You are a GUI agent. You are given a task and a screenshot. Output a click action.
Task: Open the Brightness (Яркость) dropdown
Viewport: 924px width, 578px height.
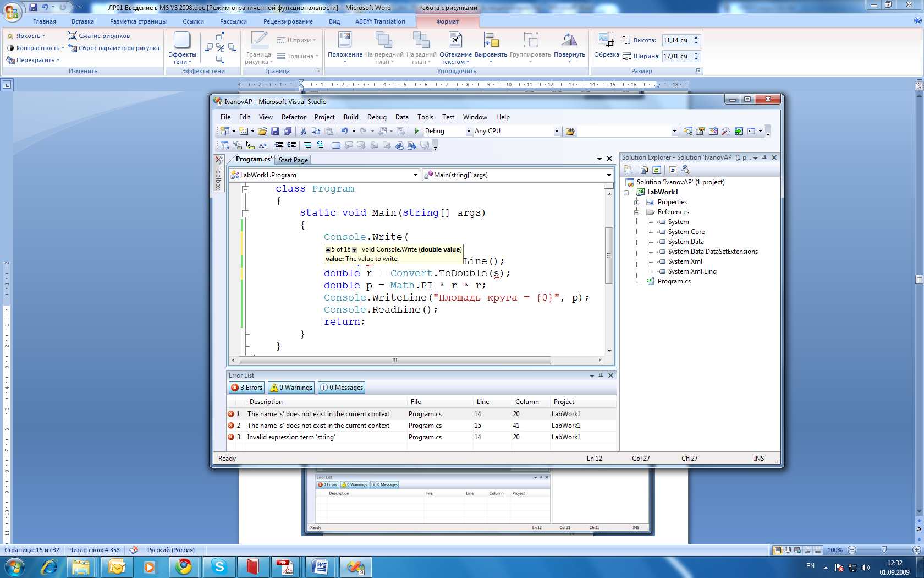pos(26,36)
